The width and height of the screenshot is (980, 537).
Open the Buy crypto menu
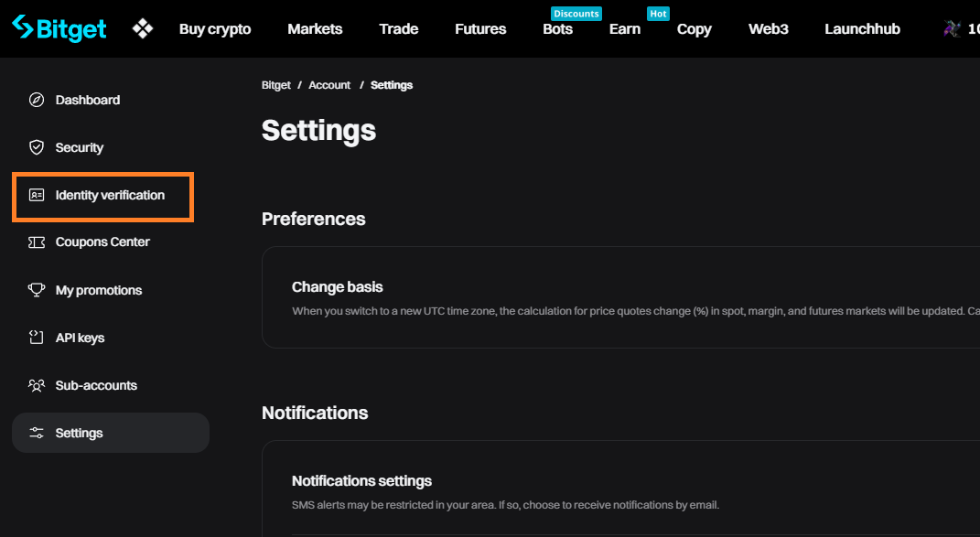coord(215,28)
